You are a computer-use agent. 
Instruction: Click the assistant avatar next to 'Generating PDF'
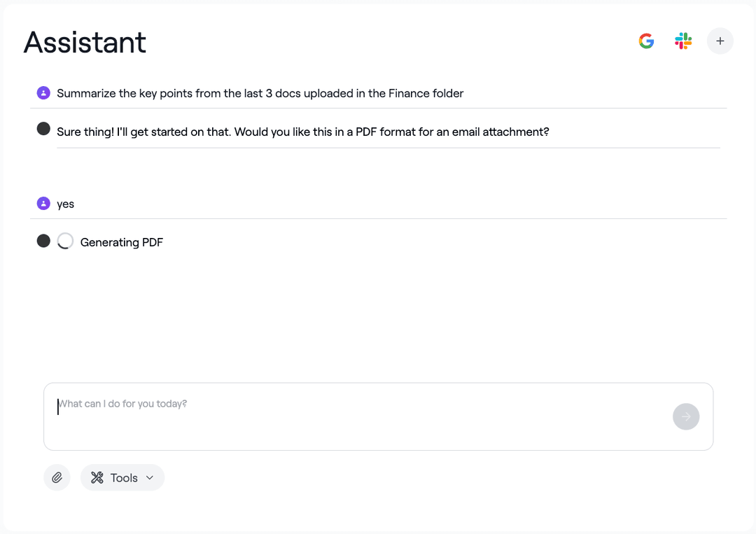pos(43,241)
